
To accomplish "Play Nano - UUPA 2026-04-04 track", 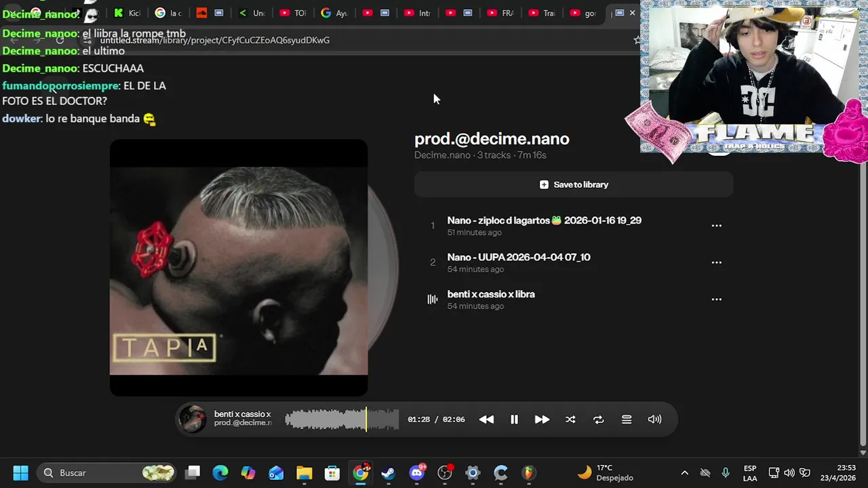I will pyautogui.click(x=519, y=257).
